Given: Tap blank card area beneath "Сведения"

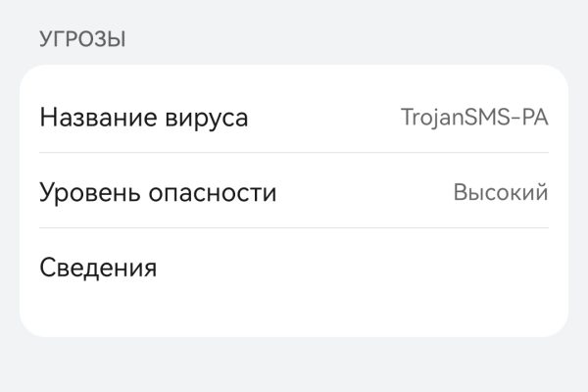Looking at the screenshot, I should (x=294, y=314).
